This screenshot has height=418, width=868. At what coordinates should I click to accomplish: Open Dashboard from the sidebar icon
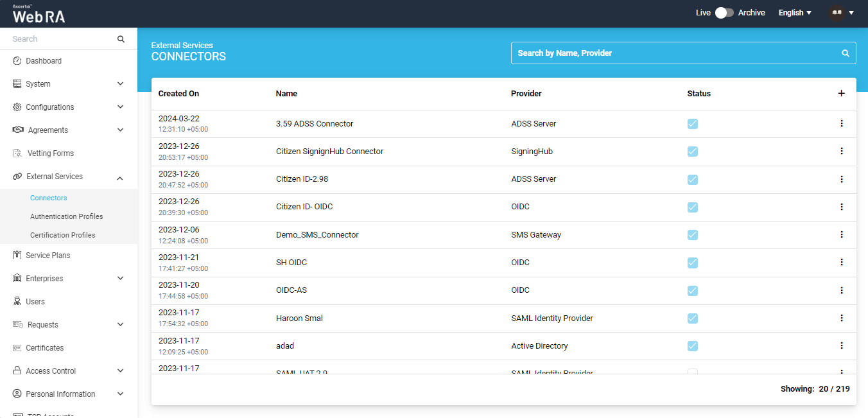coord(17,61)
